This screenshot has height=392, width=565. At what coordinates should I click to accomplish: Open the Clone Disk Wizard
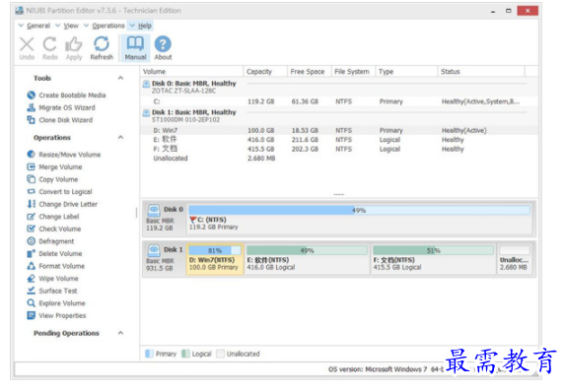[60, 120]
